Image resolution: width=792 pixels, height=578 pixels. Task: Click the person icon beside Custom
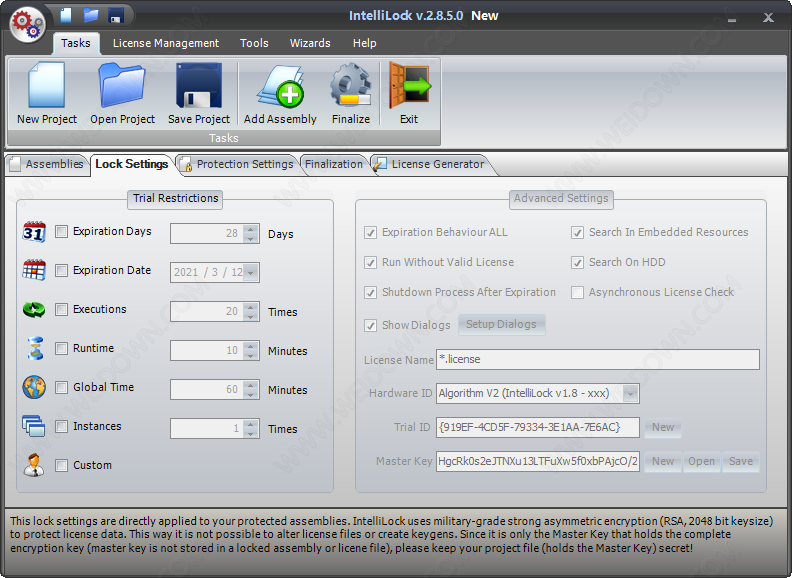coord(34,465)
